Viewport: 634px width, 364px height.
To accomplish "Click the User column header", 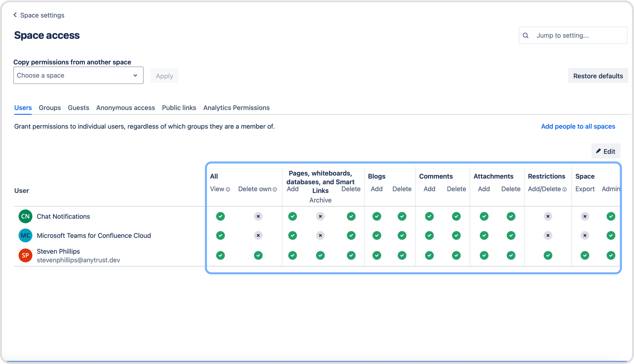I will click(22, 191).
